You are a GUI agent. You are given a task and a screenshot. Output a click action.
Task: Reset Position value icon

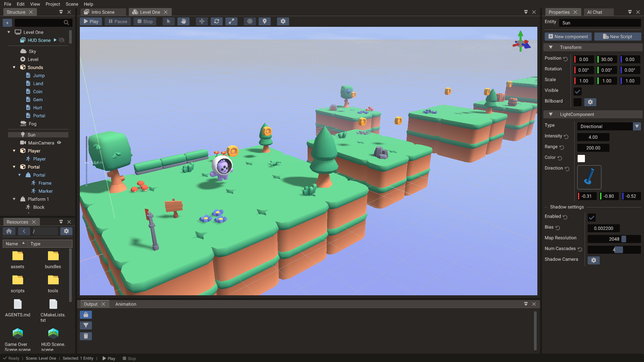[x=566, y=59]
